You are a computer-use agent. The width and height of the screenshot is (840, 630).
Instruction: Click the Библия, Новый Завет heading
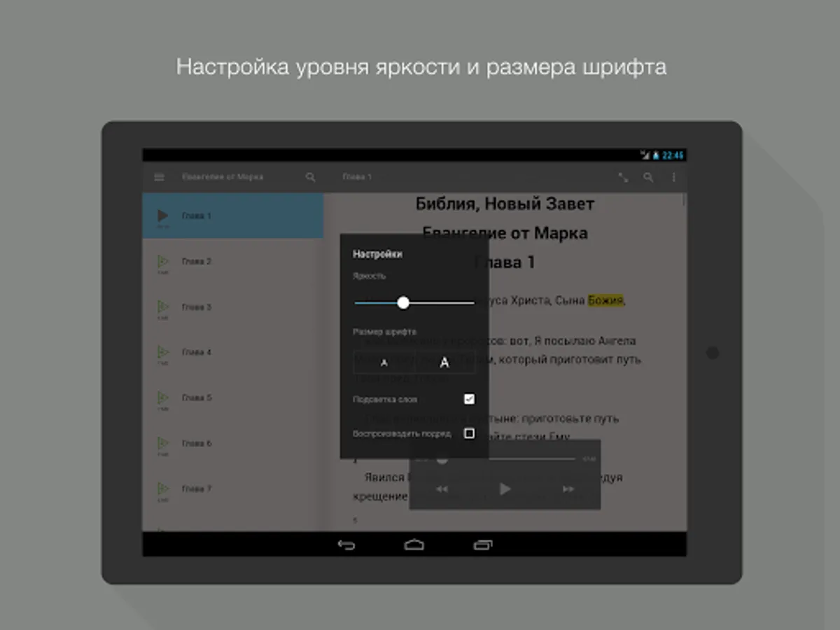tap(505, 204)
